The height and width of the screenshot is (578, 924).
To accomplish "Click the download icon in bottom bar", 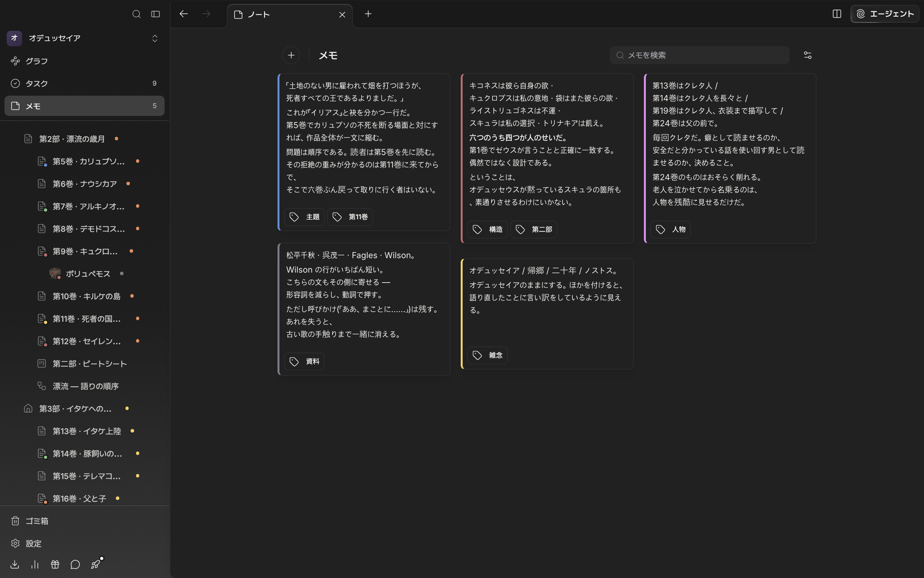I will coord(15,565).
